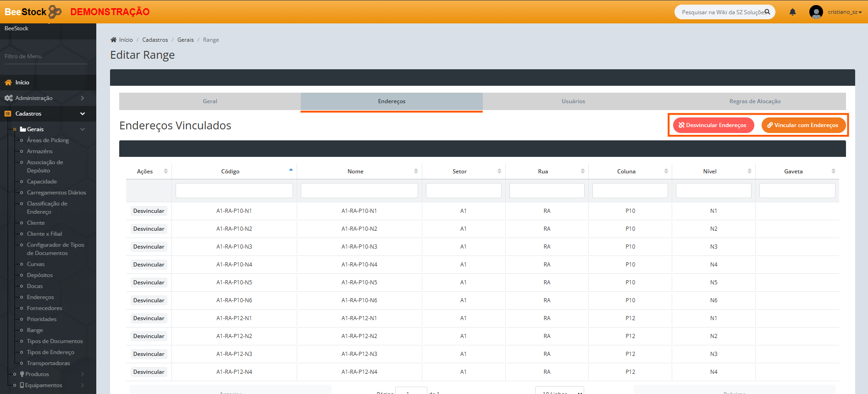Click the notification bell icon
The width and height of the screenshot is (868, 394).
click(792, 12)
